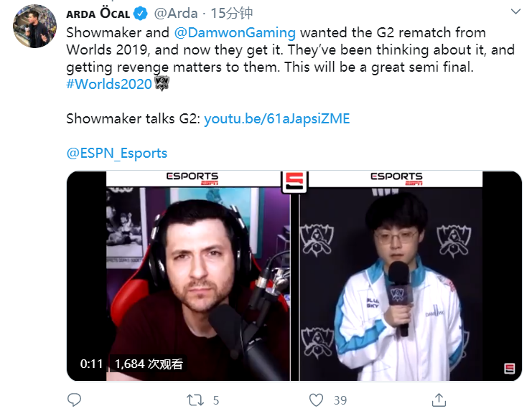Open Arda Öcal's profile avatar

coord(34,27)
